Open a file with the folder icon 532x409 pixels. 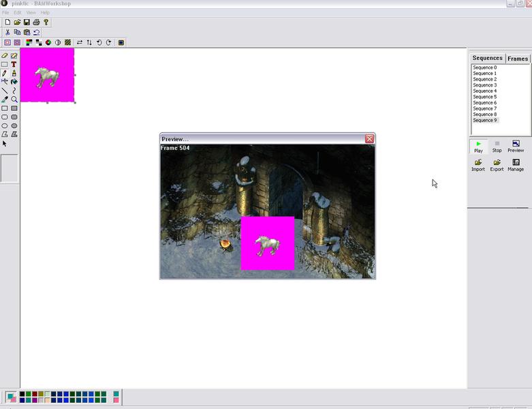(x=17, y=22)
